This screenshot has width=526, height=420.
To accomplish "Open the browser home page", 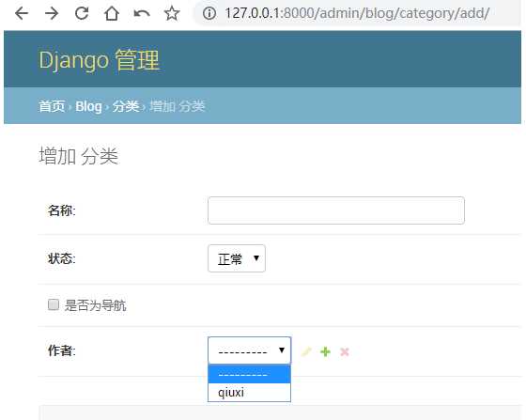I will tap(112, 13).
